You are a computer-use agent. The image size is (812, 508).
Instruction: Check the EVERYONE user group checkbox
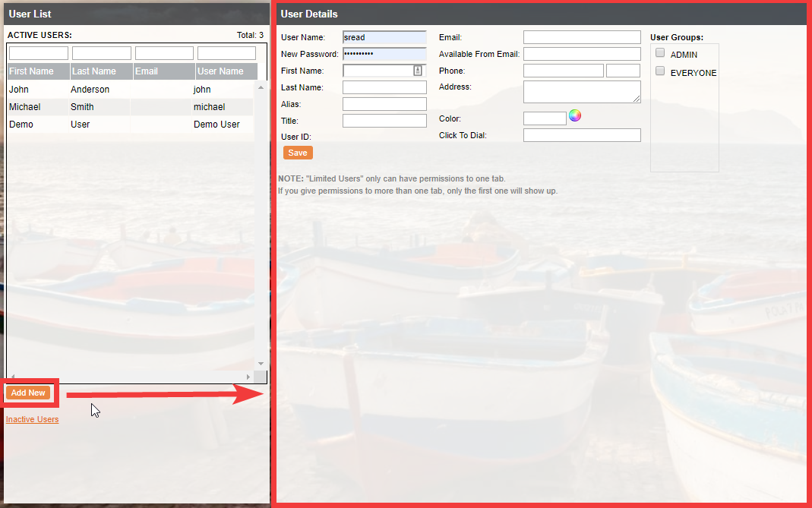660,71
